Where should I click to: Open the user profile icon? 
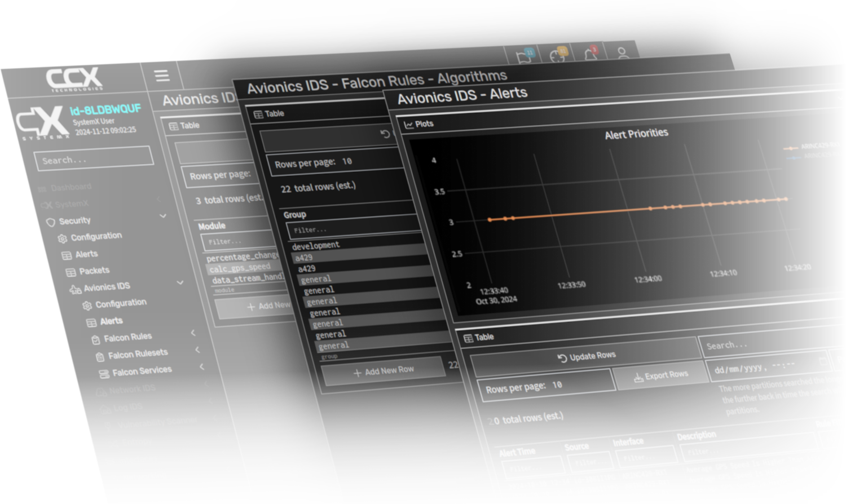[622, 52]
